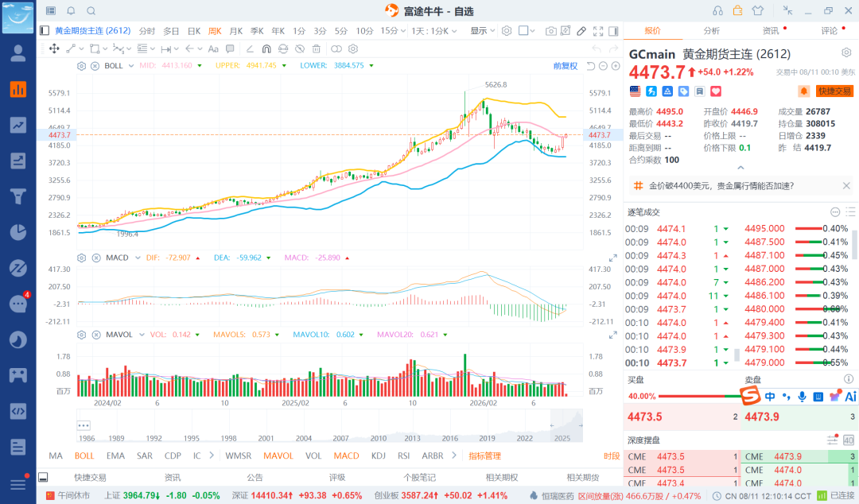Open the search magnifier icon in title bar
The width and height of the screenshot is (859, 504).
click(91, 11)
